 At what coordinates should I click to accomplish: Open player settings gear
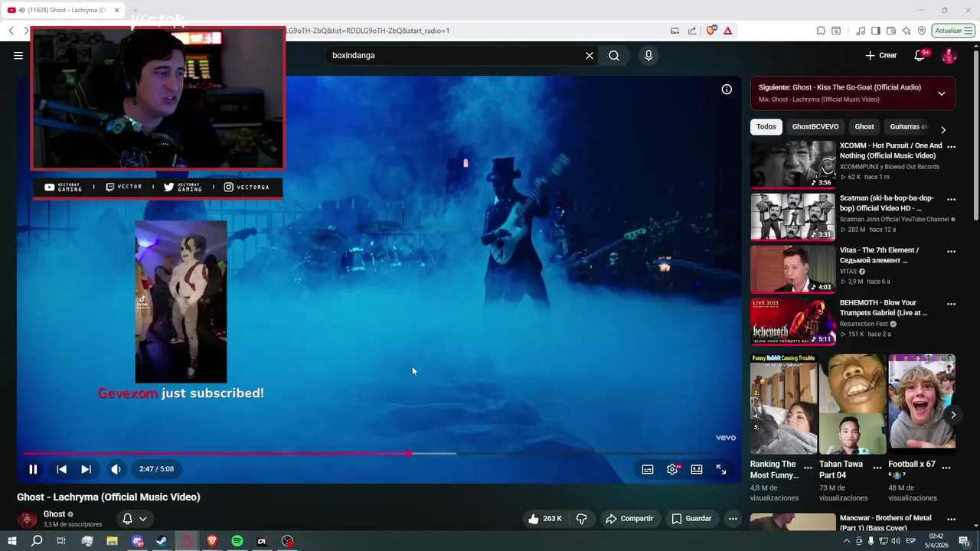point(672,469)
